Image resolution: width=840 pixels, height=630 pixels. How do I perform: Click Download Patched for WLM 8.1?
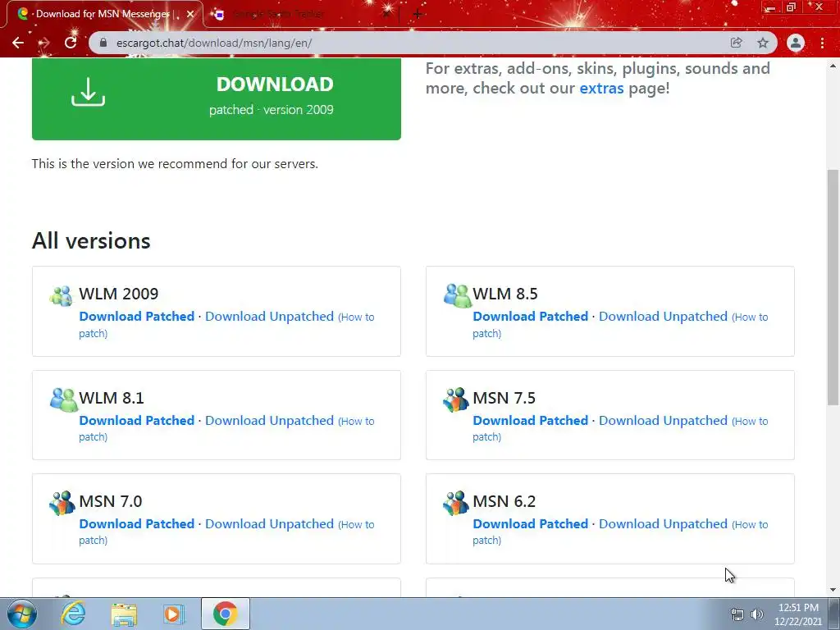coord(137,421)
